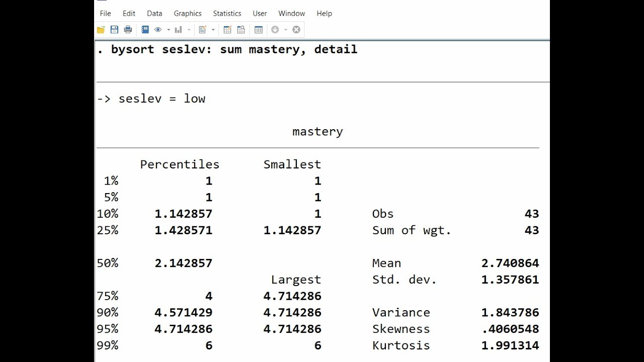Viewport: 644px width, 362px height.
Task: Click the median value 2.142857
Action: pos(184,263)
